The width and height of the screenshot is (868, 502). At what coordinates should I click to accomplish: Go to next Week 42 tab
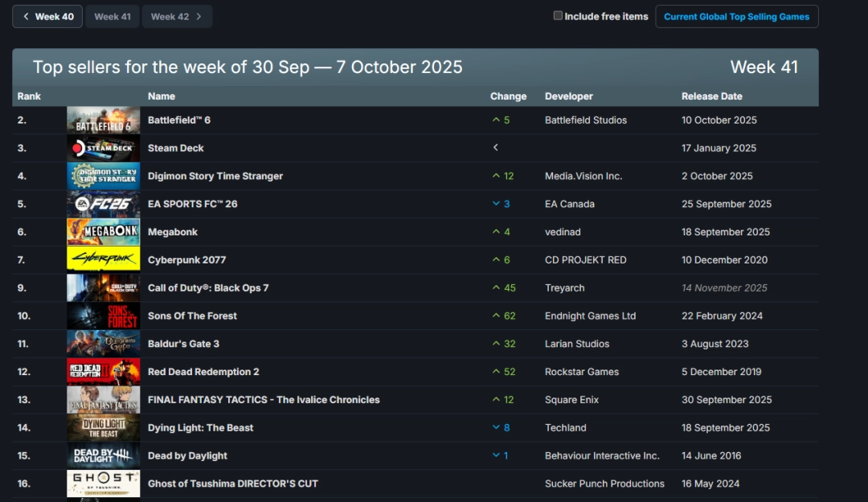[x=177, y=16]
